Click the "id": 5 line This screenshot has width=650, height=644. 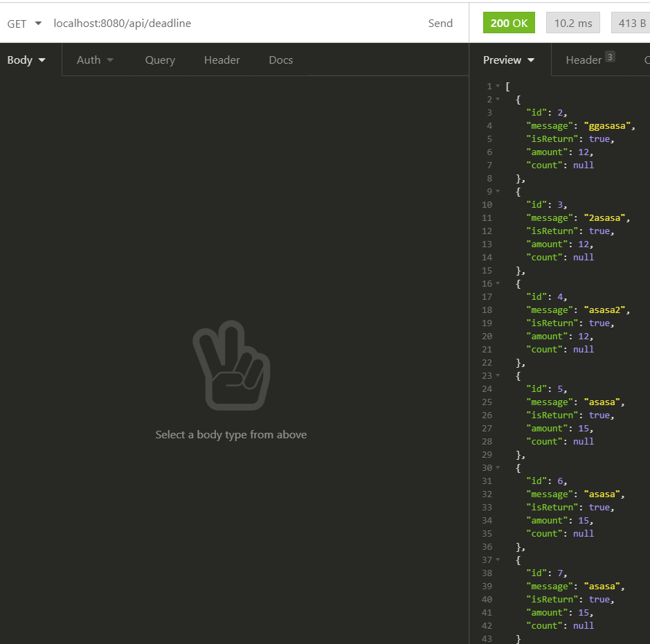(546, 388)
